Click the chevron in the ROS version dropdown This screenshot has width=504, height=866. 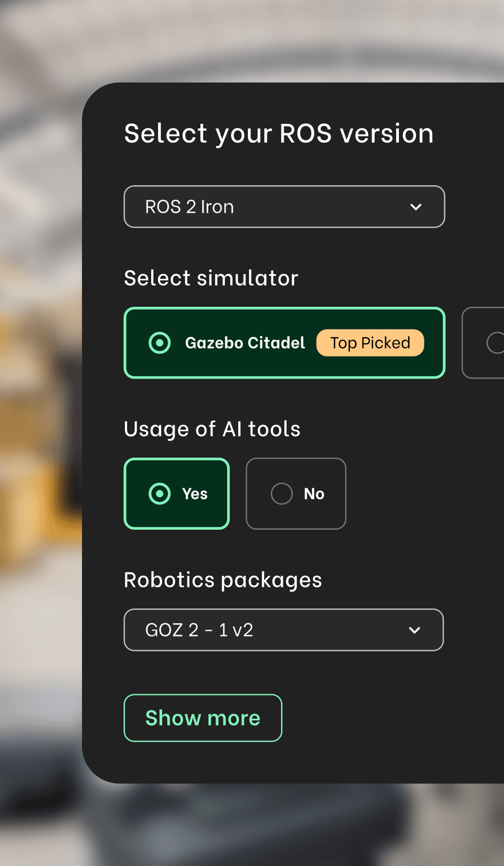point(416,207)
